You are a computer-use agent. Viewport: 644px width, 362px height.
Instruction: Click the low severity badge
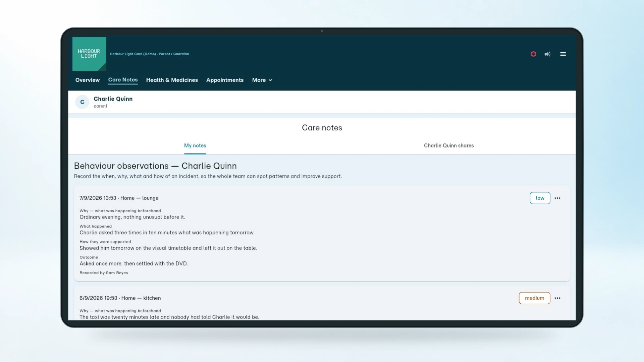540,198
